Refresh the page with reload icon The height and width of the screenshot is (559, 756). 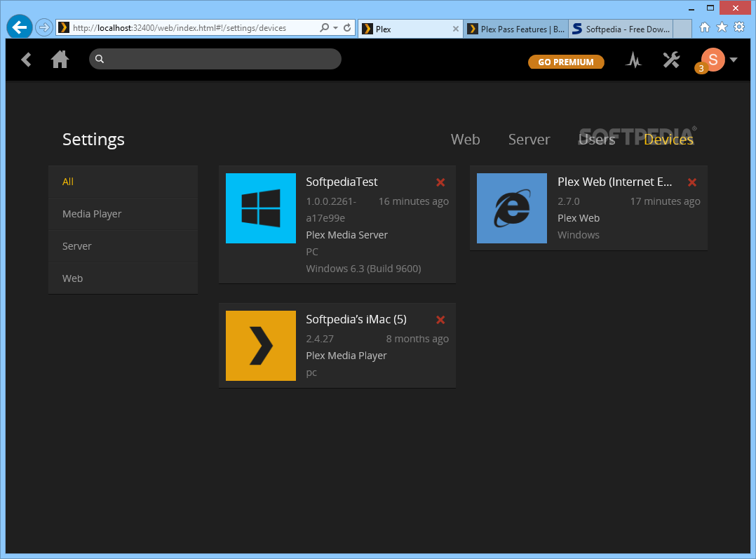pos(347,28)
